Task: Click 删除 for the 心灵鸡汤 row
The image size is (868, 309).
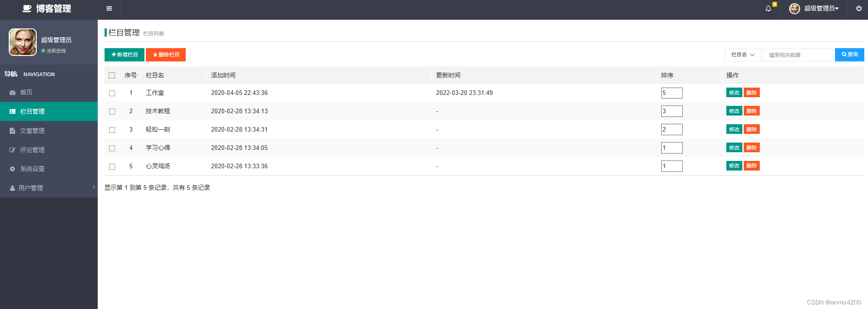Action: [x=752, y=166]
